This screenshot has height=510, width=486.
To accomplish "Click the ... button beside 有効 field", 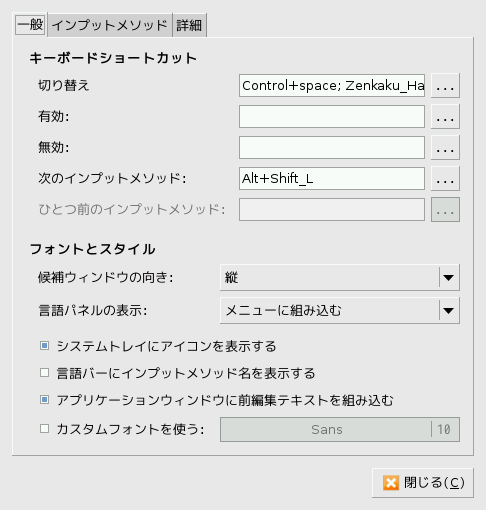I will pos(445,117).
